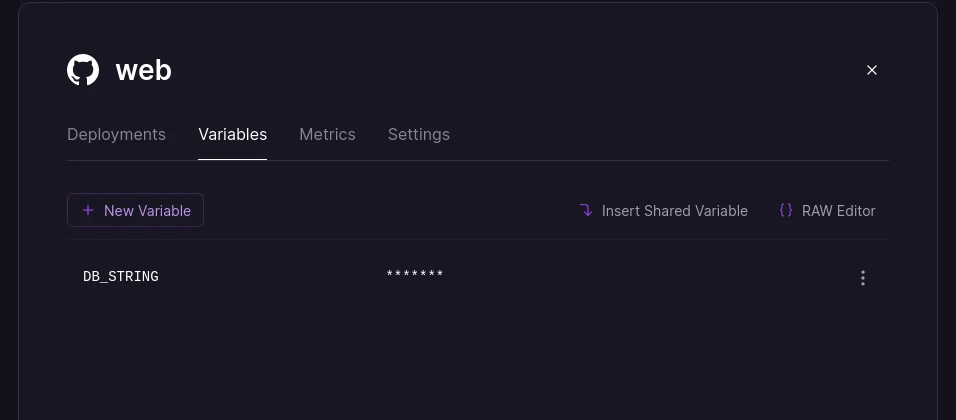This screenshot has width=956, height=420.
Task: Close the web service panel
Action: 872,70
